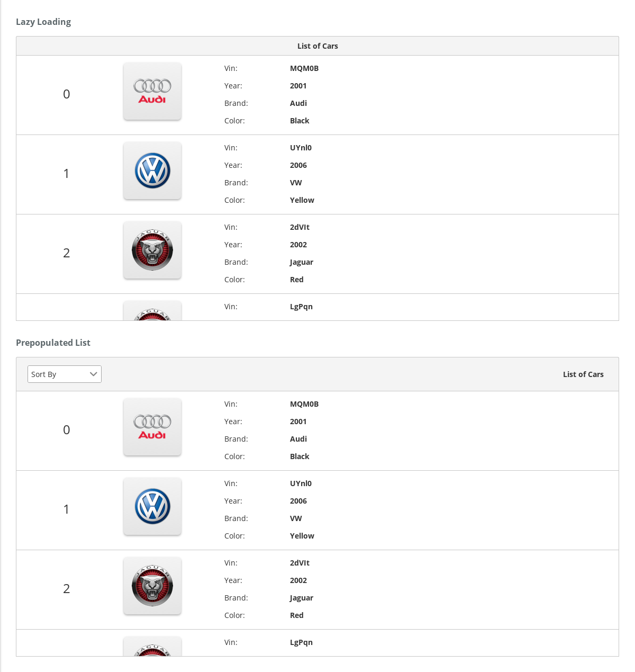Click the Sort By dropdown chevron arrow
The image size is (635, 672).
[94, 374]
